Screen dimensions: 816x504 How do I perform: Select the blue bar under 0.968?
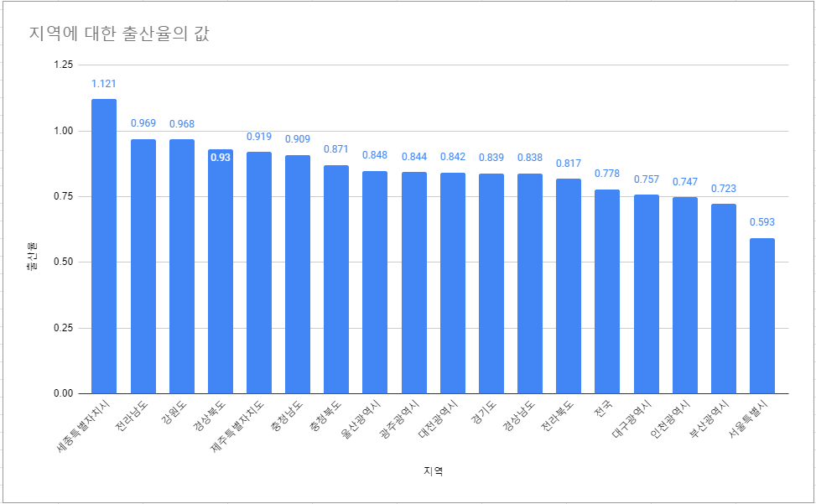(x=182, y=267)
